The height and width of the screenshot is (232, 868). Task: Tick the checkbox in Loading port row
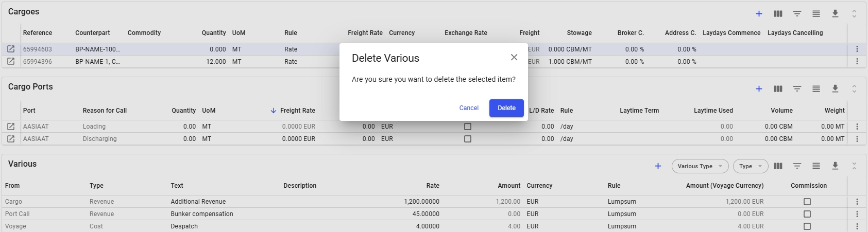point(468,127)
